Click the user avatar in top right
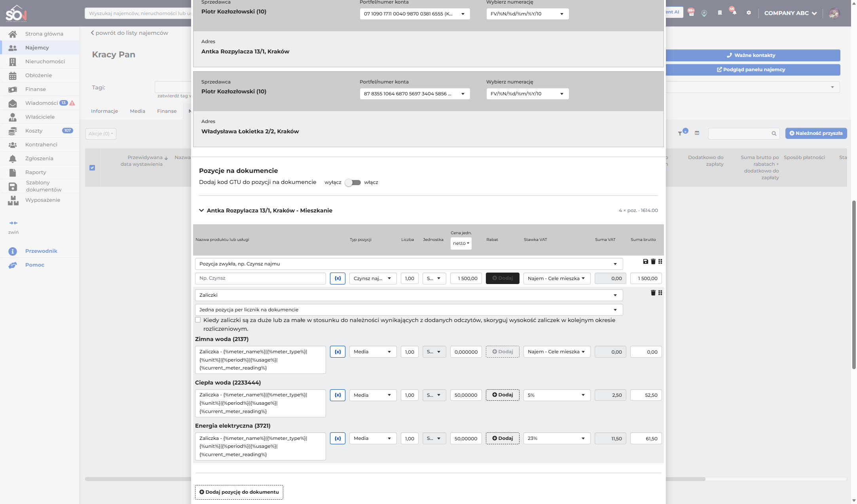 coord(834,13)
